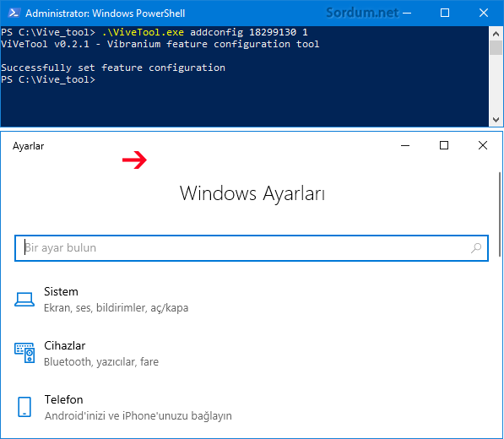
Task: Click the PowerShell scrollbar thumb
Action: click(x=496, y=47)
